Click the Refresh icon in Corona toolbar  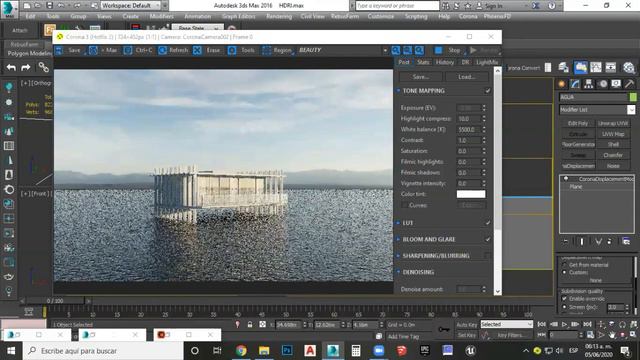pos(162,50)
